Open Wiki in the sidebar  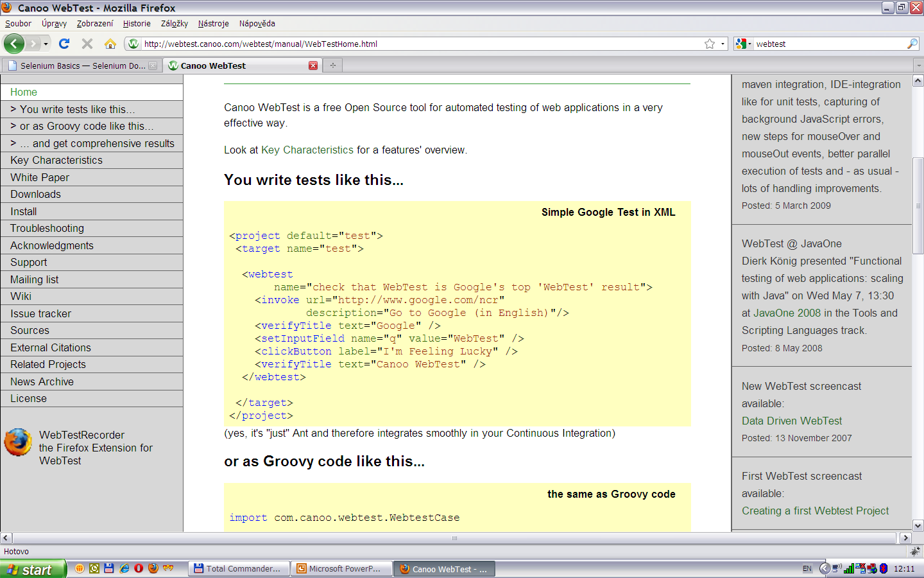(x=92, y=296)
